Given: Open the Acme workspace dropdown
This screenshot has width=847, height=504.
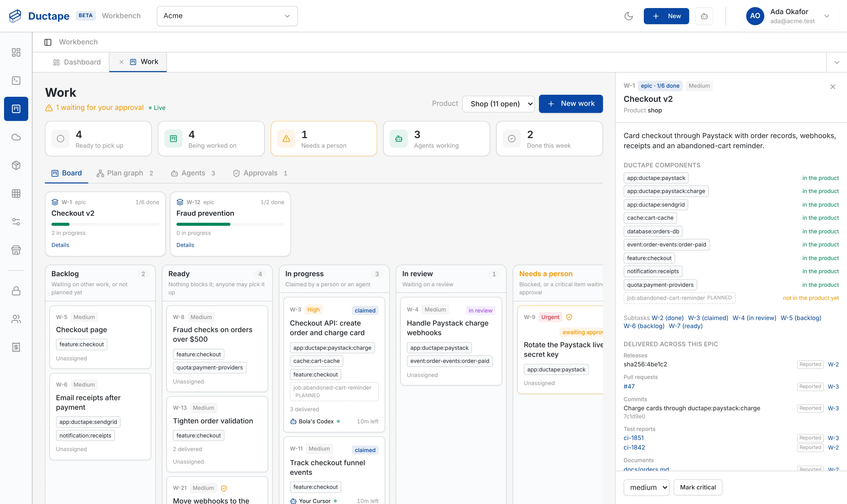Looking at the screenshot, I should (227, 16).
